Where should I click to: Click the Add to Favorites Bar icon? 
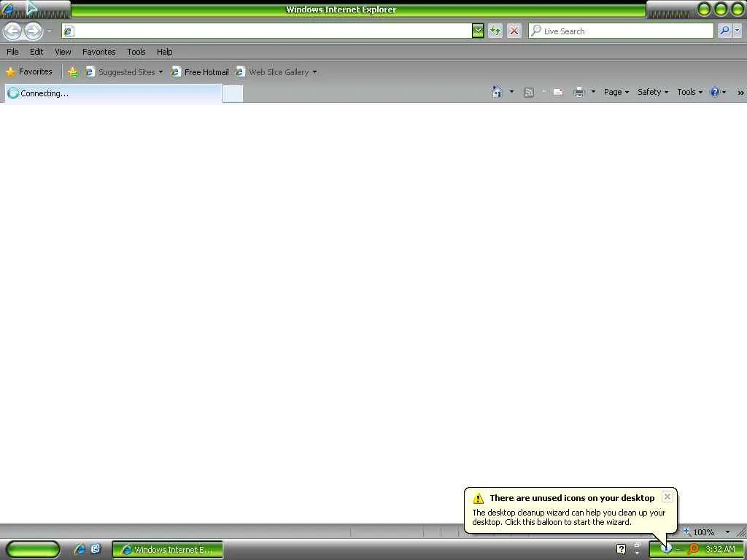click(72, 72)
